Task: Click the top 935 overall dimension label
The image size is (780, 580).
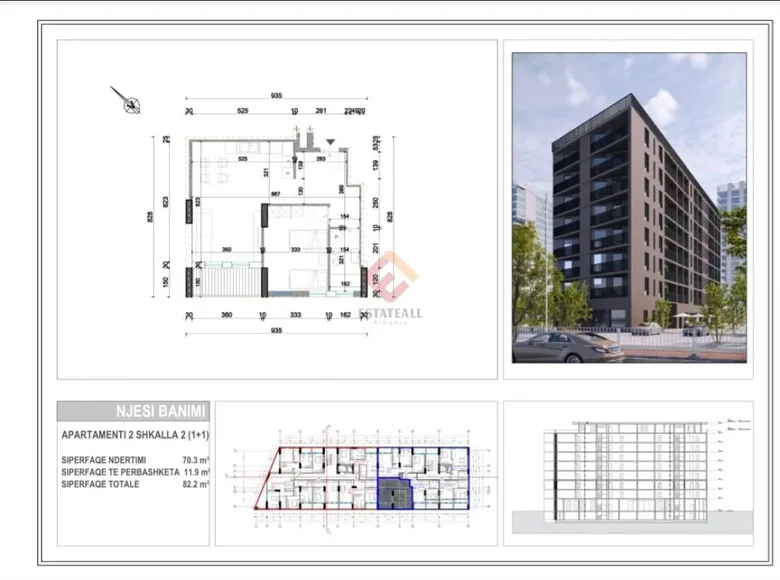Action: [276, 96]
